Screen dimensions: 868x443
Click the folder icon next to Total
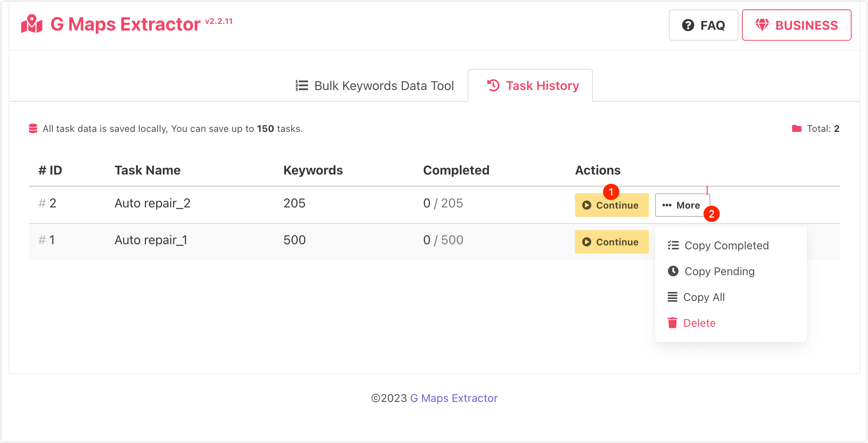coord(796,128)
